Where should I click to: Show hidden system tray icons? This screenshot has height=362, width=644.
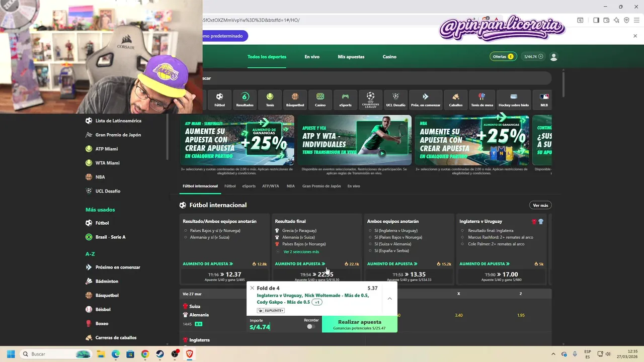tap(553, 354)
